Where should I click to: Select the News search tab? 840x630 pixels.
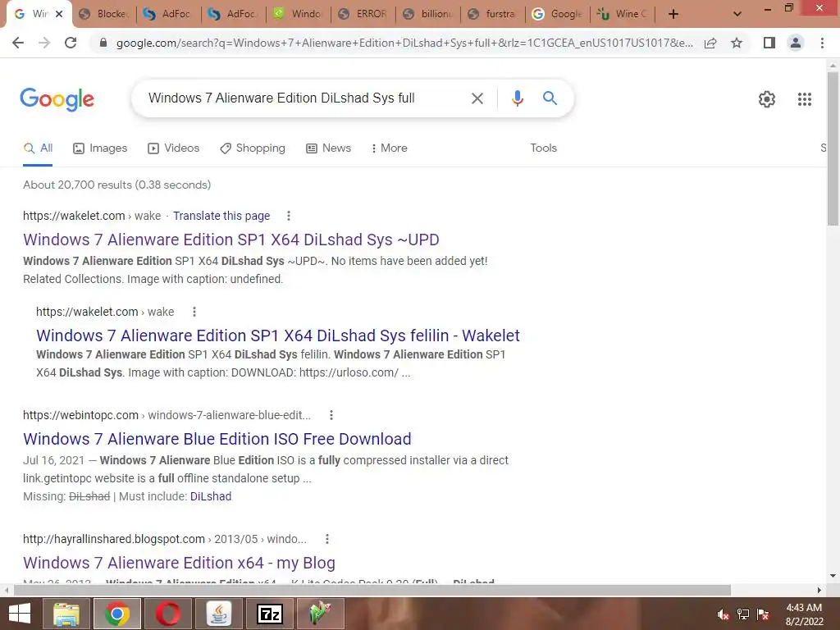click(328, 148)
